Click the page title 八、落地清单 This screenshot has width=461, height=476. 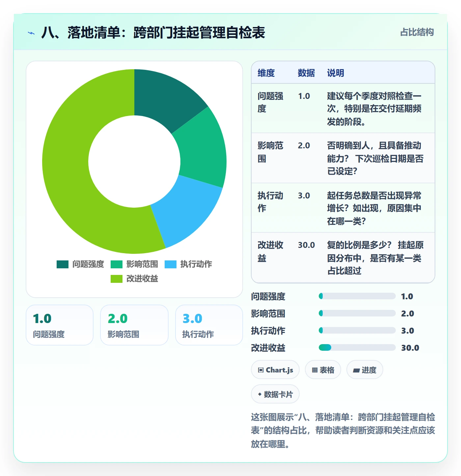coord(153,33)
